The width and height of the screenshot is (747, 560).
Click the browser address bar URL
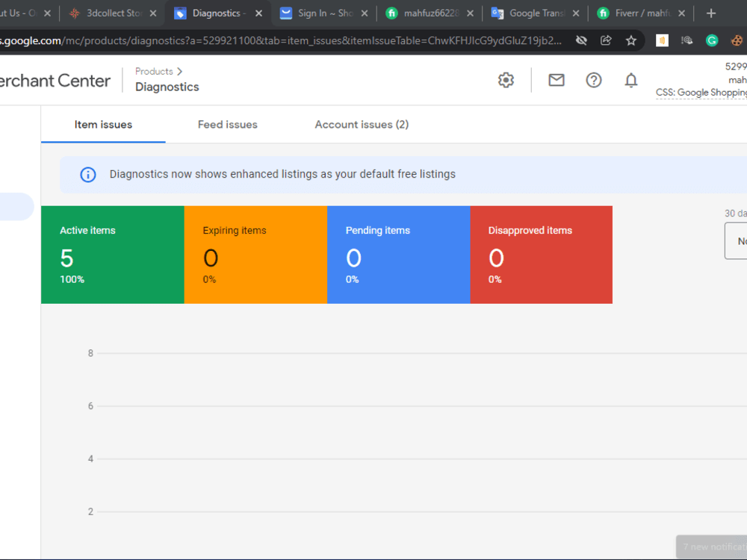click(x=281, y=40)
